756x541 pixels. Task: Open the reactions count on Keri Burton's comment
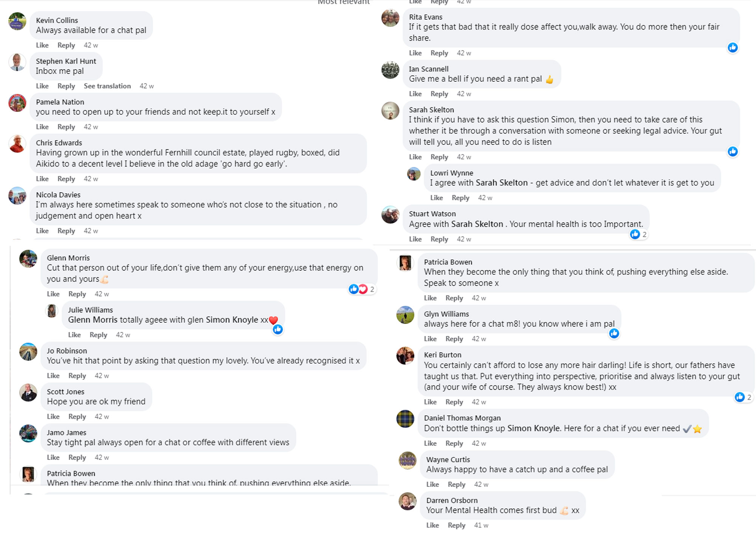click(743, 397)
